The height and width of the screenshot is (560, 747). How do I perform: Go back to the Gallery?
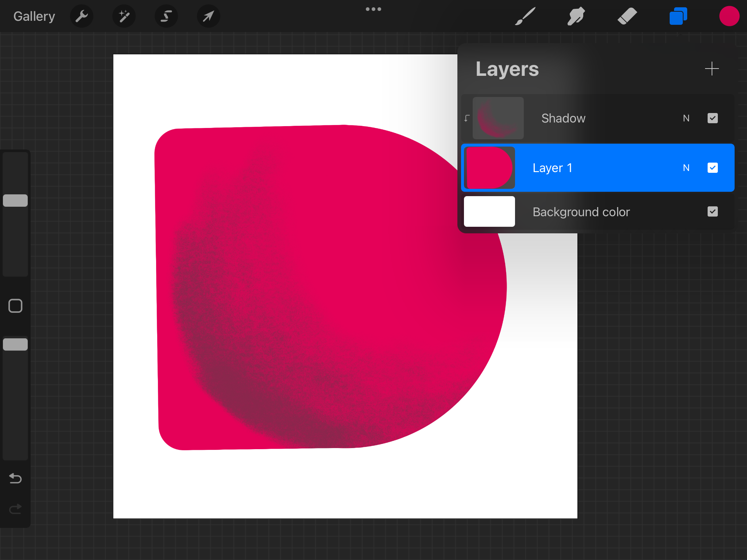coord(34,16)
